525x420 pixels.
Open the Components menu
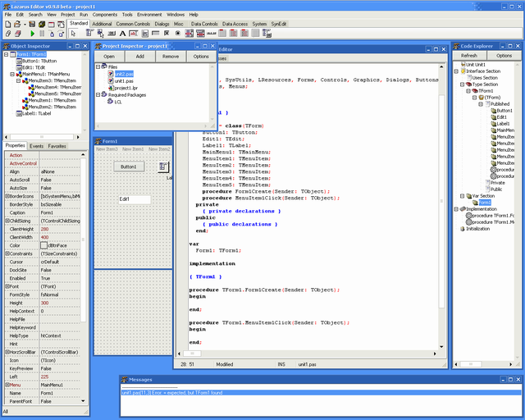[104, 15]
